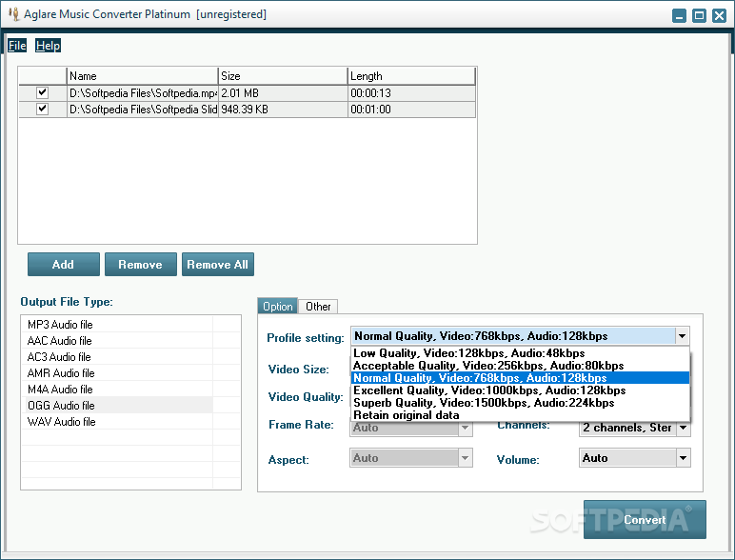Select Acceptable Quality profile option

[520, 366]
